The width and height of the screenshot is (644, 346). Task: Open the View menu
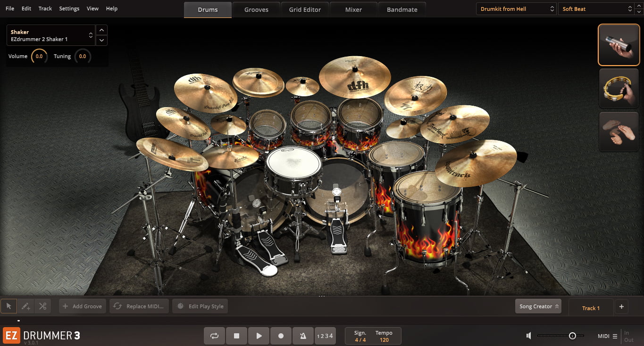point(93,8)
